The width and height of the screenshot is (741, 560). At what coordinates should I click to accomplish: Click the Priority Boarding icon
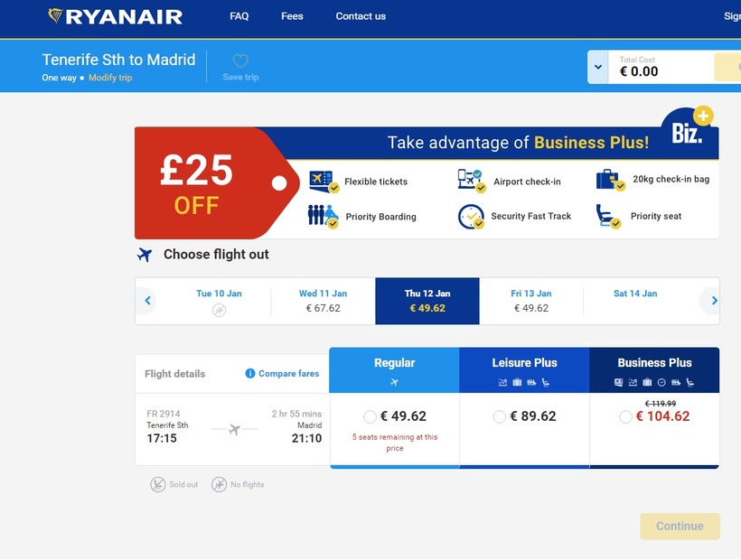click(323, 216)
